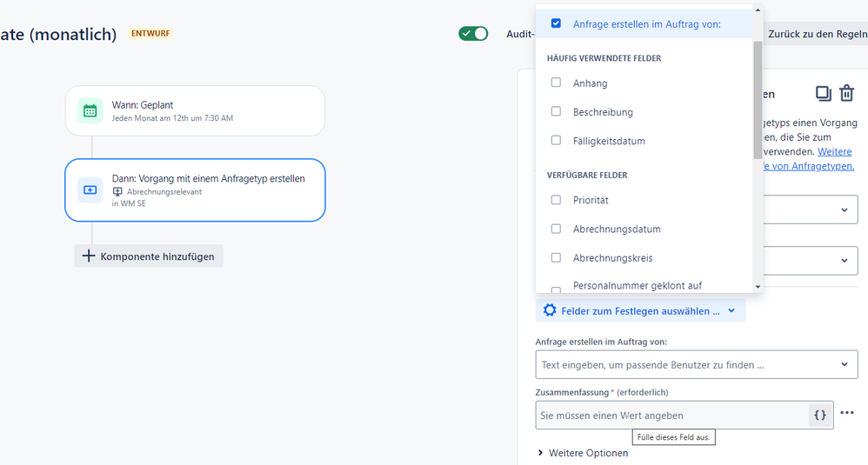The height and width of the screenshot is (465, 868).
Task: Delete the component using the trash icon
Action: click(x=846, y=93)
